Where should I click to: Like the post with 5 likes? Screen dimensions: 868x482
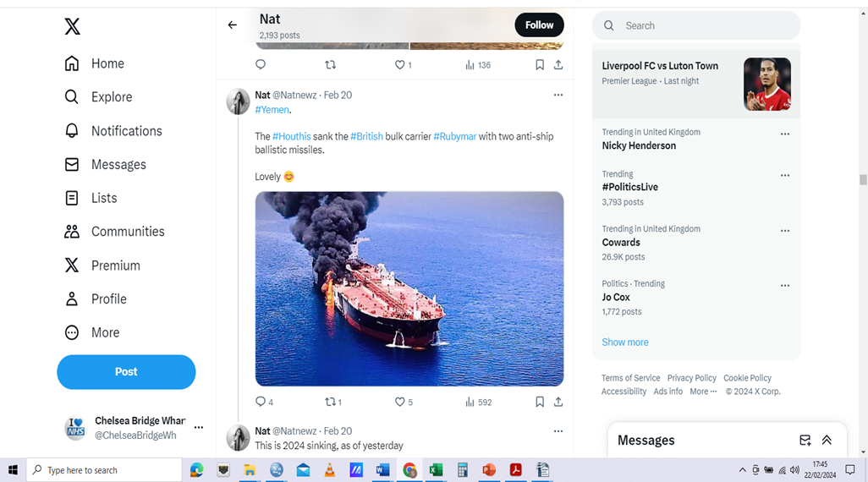[x=401, y=402]
